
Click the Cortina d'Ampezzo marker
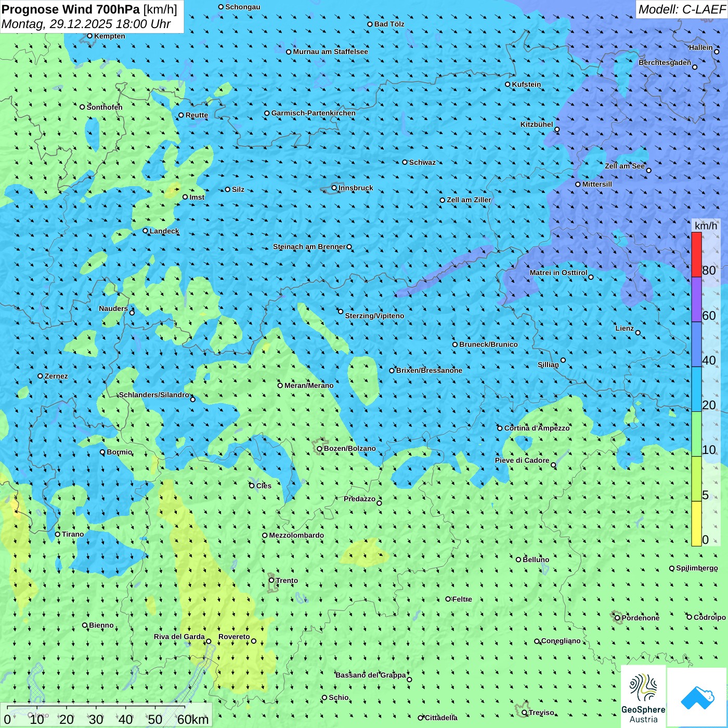tap(500, 428)
